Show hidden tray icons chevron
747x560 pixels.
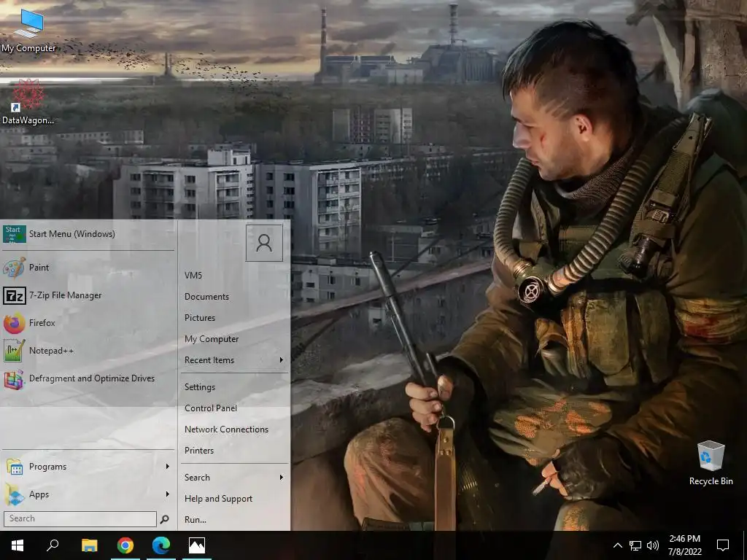click(x=617, y=545)
